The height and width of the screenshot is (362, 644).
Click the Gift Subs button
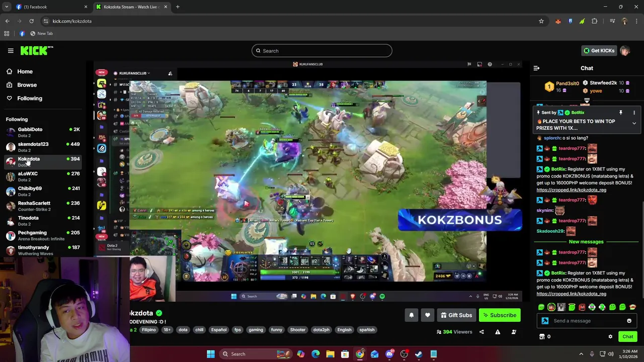click(456, 315)
